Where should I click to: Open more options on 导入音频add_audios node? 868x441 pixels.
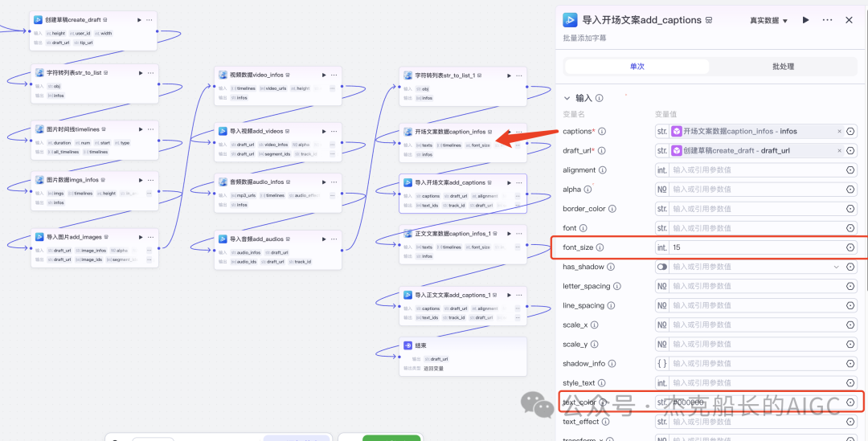[x=334, y=239]
